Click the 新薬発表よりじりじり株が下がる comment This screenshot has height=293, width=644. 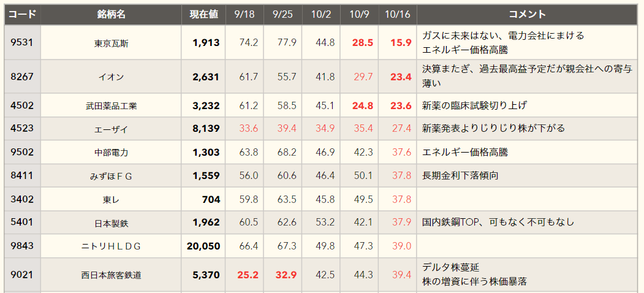[494, 128]
